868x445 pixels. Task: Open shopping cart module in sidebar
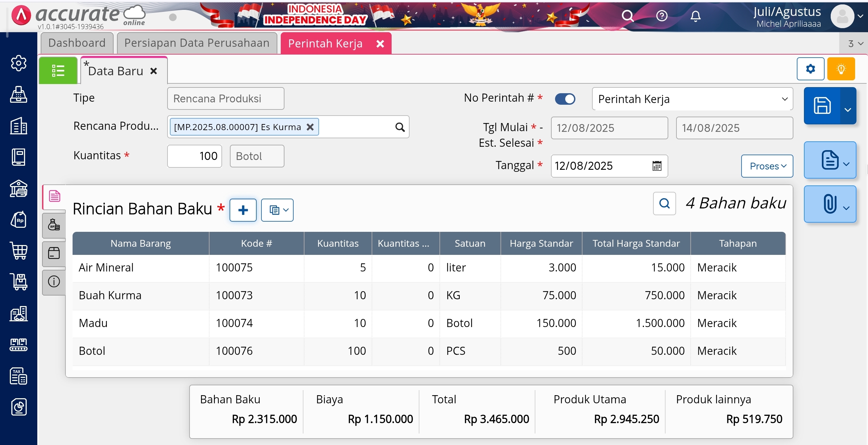click(19, 251)
